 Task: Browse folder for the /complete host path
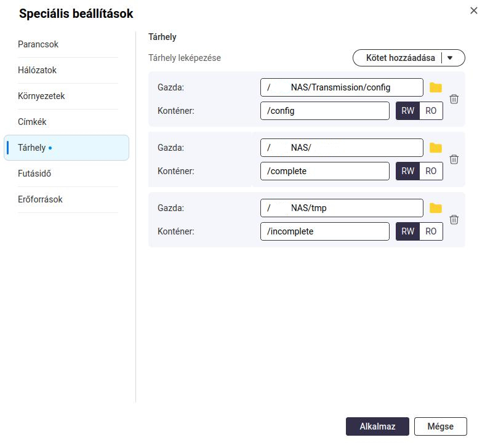pos(436,148)
